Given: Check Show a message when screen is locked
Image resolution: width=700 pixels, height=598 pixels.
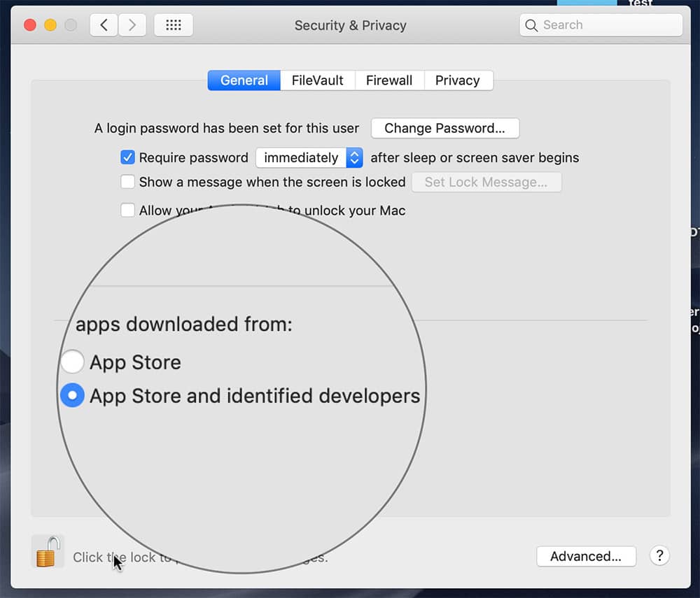Looking at the screenshot, I should pos(127,182).
